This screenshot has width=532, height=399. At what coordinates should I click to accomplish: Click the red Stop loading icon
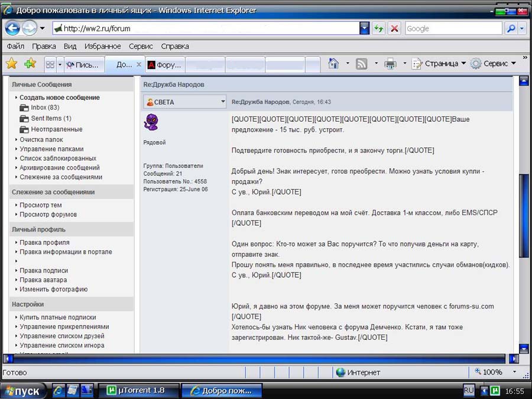tap(394, 28)
